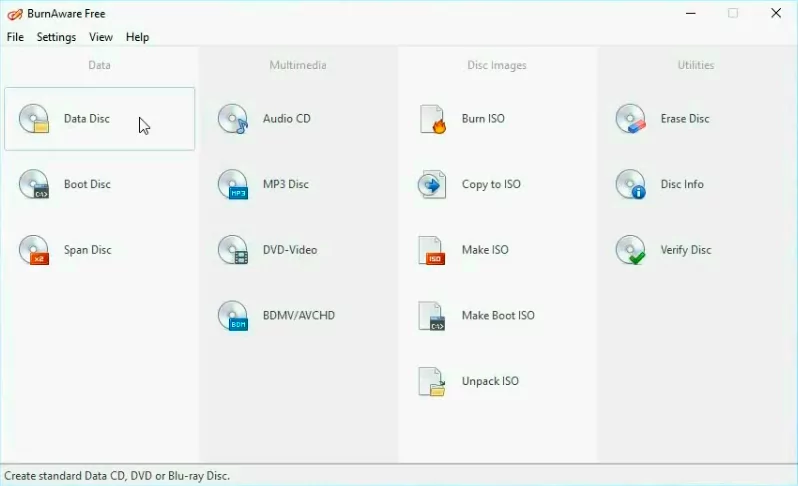798x486 pixels.
Task: Select the Data Disc label
Action: click(x=87, y=119)
